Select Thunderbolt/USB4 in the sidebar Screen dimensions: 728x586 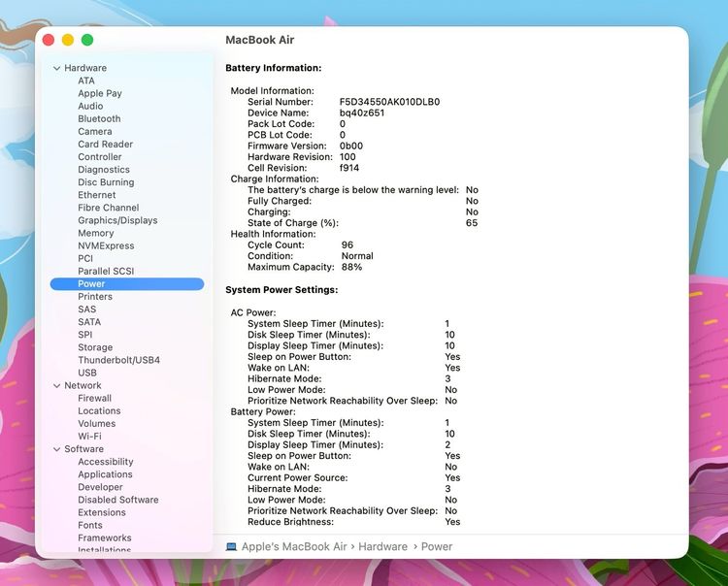[x=118, y=360]
